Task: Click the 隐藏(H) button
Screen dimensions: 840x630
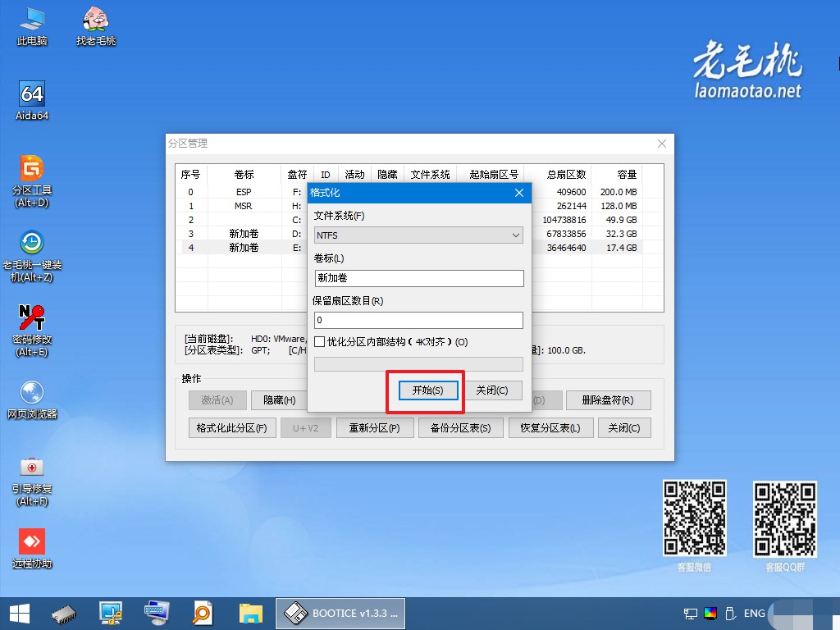Action: (279, 400)
